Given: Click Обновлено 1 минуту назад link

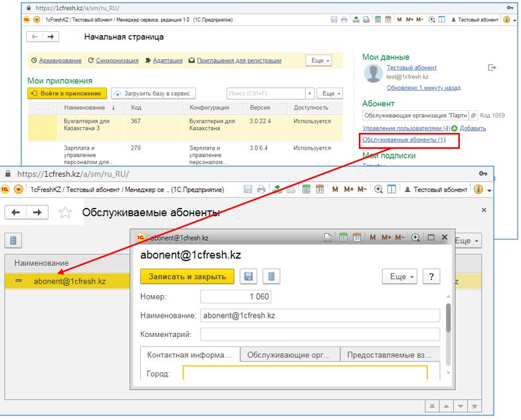Looking at the screenshot, I should 424,88.
